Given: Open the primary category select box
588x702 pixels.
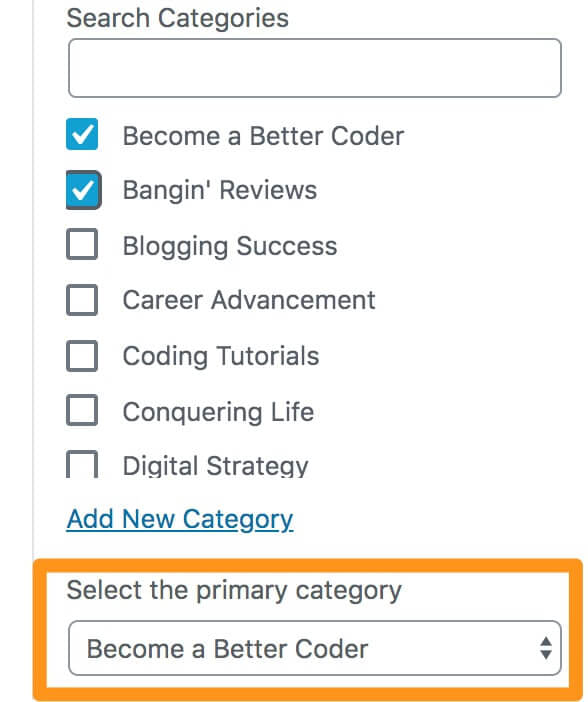Looking at the screenshot, I should pyautogui.click(x=314, y=648).
